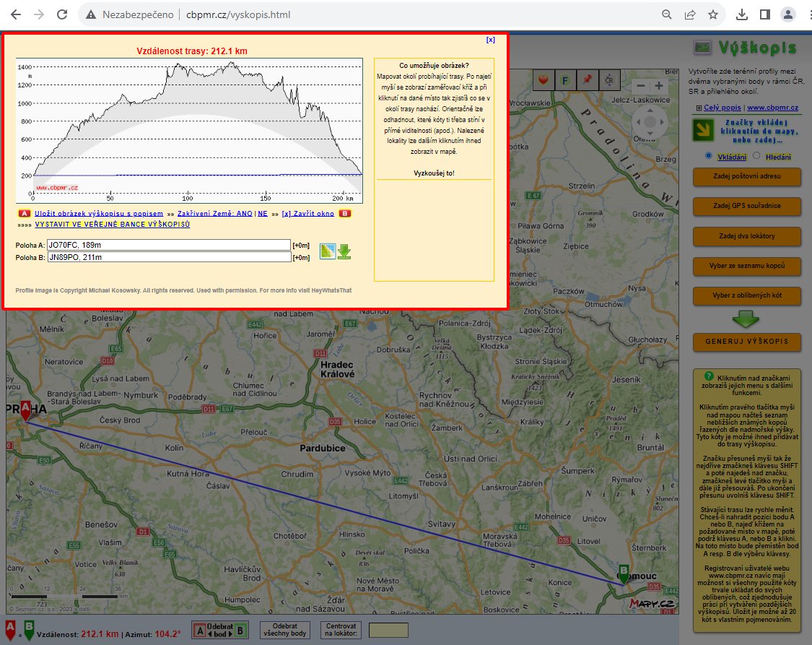Click the terrain map icon beside Poloha A
812x645 pixels.
pos(327,251)
